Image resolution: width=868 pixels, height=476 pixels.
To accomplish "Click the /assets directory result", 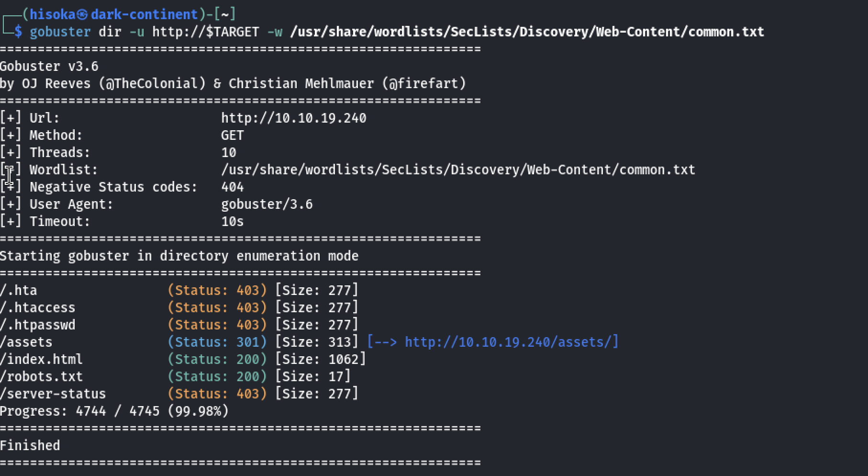I will tap(26, 342).
